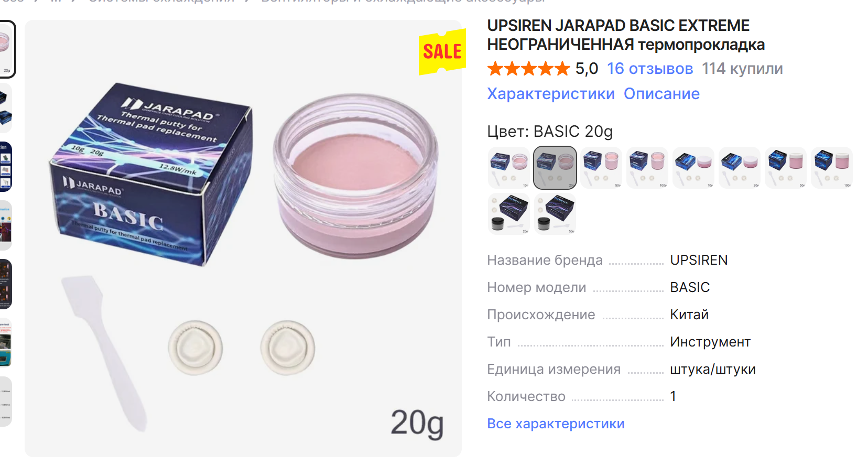This screenshot has width=868, height=476.
Task: Jump to Характеристики section
Action: pyautogui.click(x=551, y=94)
